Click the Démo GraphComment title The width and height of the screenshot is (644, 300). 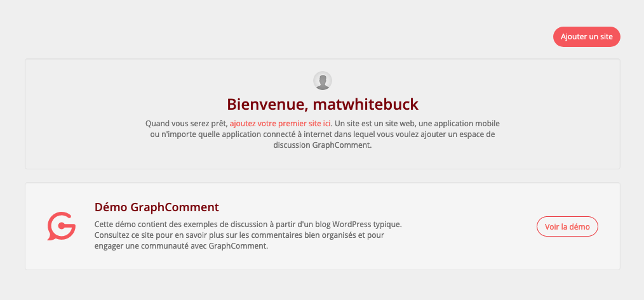156,207
